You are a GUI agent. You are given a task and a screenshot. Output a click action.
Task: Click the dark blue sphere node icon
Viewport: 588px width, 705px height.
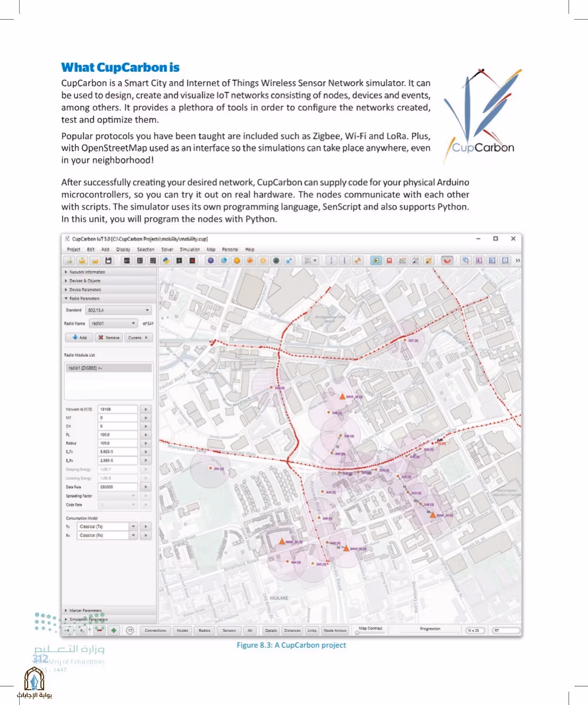pyautogui.click(x=211, y=261)
